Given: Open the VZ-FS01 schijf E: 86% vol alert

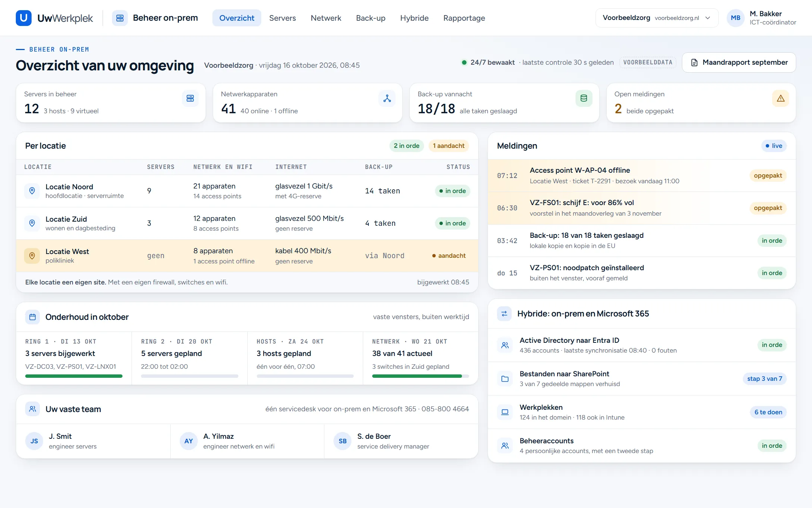Looking at the screenshot, I should point(642,208).
